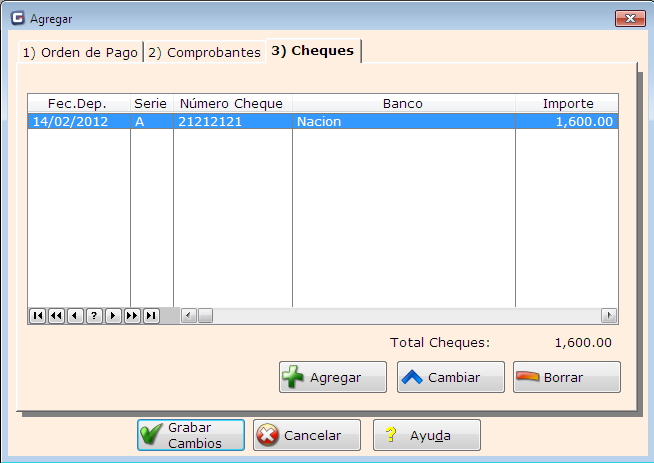The width and height of the screenshot is (654, 463).
Task: Click the question mark locate button
Action: point(94,316)
